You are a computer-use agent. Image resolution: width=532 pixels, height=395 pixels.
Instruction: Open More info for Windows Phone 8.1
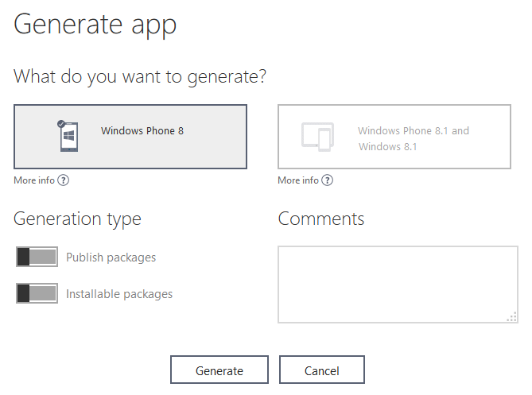298,180
